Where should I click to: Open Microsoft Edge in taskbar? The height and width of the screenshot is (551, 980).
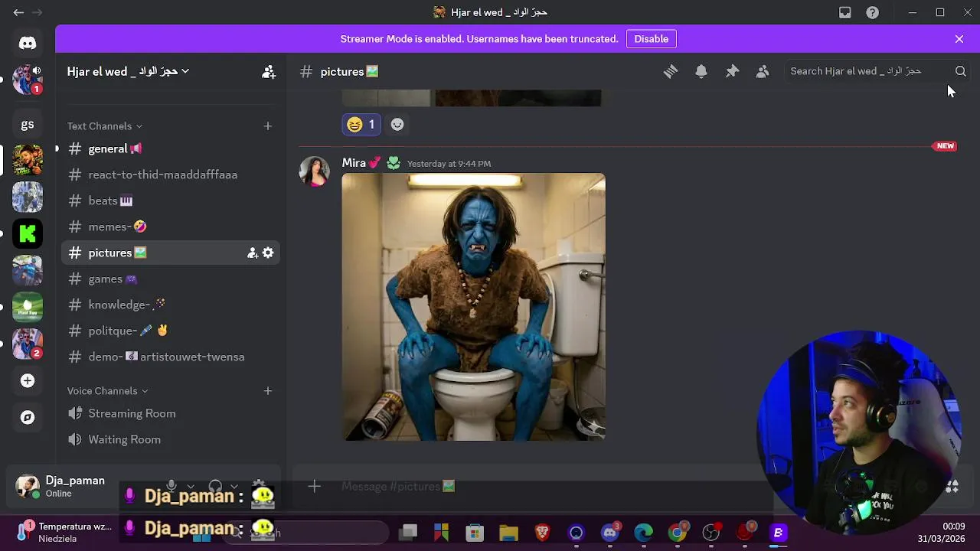(643, 533)
